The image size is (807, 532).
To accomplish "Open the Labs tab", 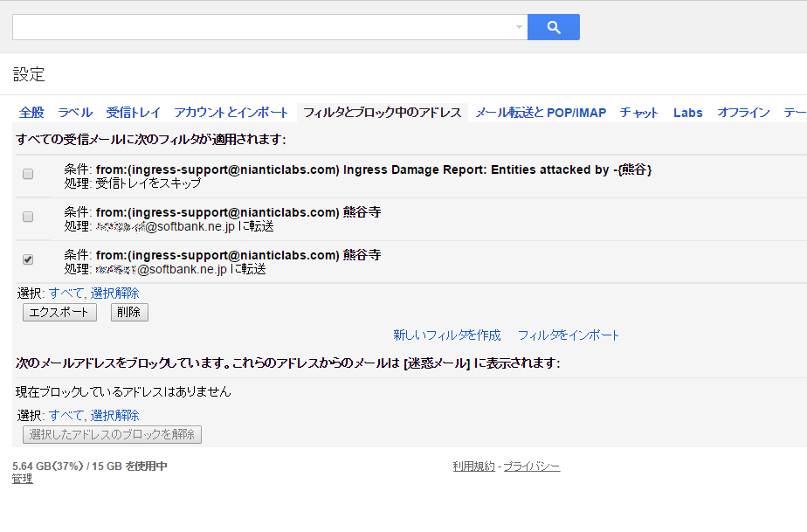I will point(688,113).
